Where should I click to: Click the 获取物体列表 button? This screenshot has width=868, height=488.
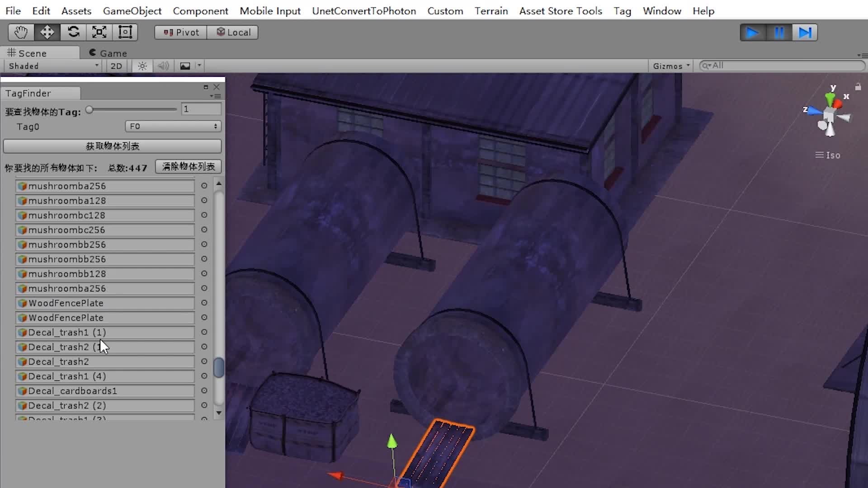112,146
